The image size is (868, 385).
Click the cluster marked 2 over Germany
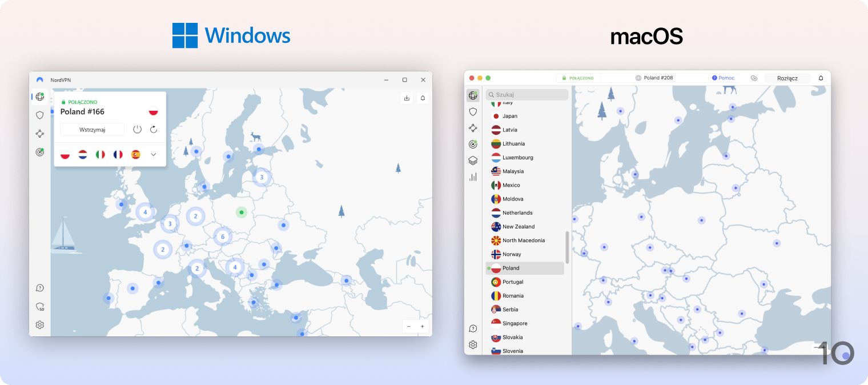[x=196, y=216]
